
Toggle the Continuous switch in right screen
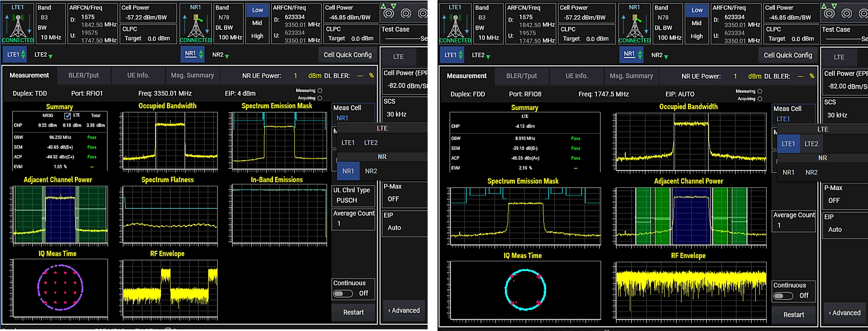(783, 296)
